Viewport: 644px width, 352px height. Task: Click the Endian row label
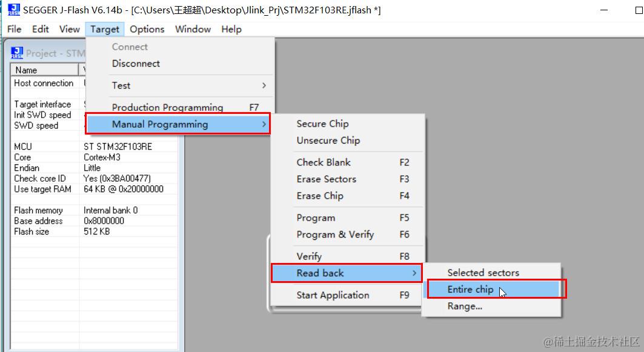coord(27,168)
